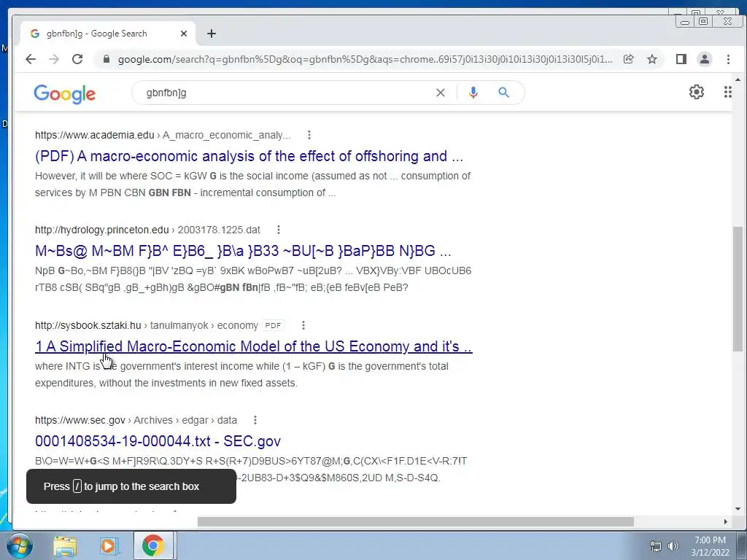Image resolution: width=747 pixels, height=560 pixels.
Task: Share this page via address bar icon
Action: coord(628,59)
